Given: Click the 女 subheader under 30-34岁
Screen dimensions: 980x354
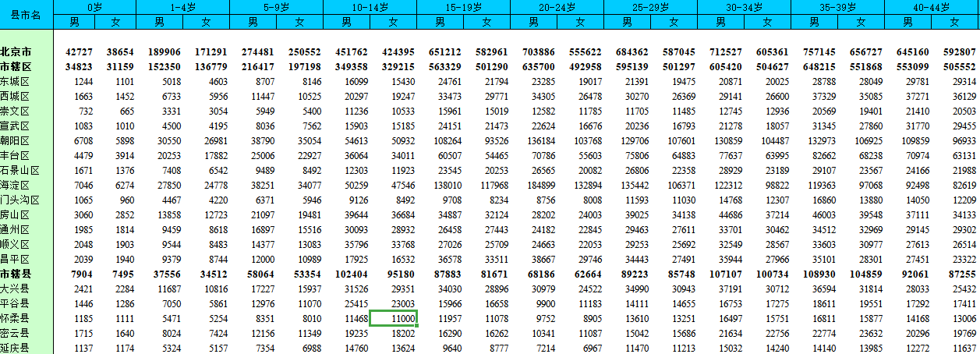Looking at the screenshot, I should click(x=767, y=22).
